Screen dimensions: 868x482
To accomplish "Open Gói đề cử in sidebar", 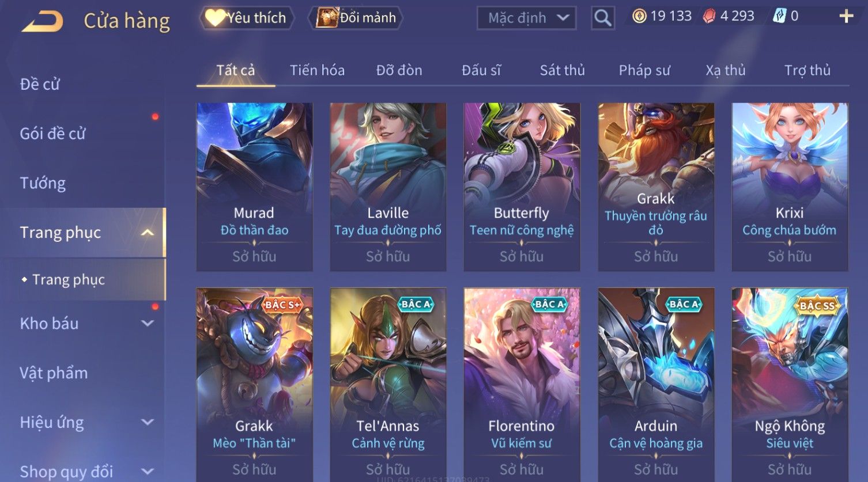I will click(x=52, y=134).
